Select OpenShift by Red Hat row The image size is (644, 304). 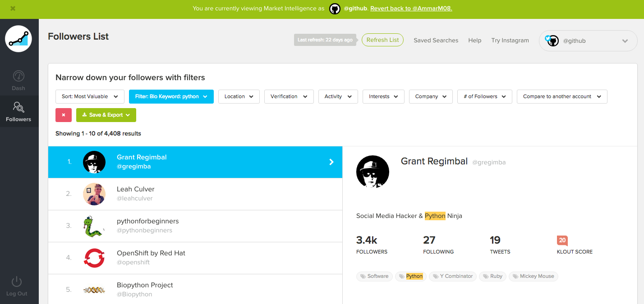click(x=195, y=258)
